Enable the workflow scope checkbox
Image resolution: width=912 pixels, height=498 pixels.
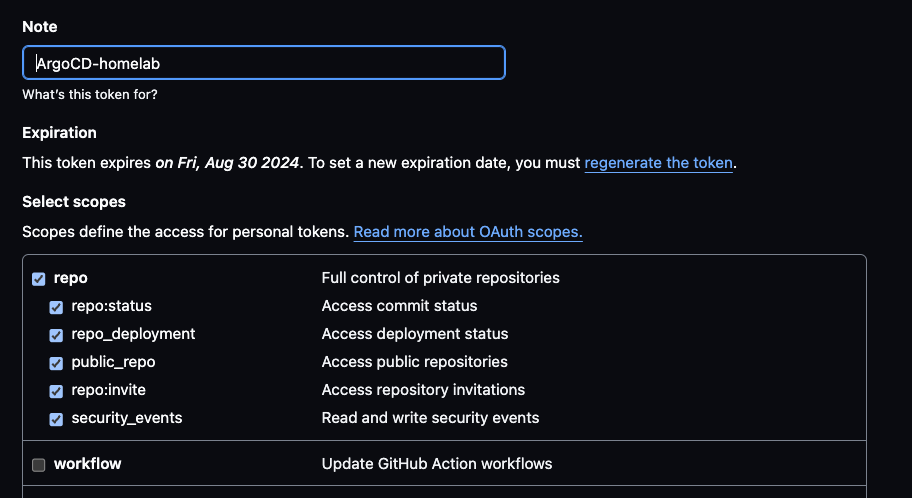pos(39,465)
